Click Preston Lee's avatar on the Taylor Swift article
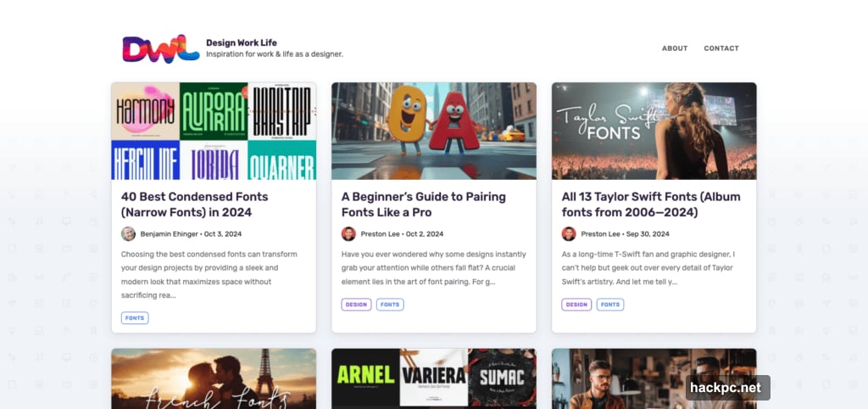868x409 pixels. click(x=569, y=234)
